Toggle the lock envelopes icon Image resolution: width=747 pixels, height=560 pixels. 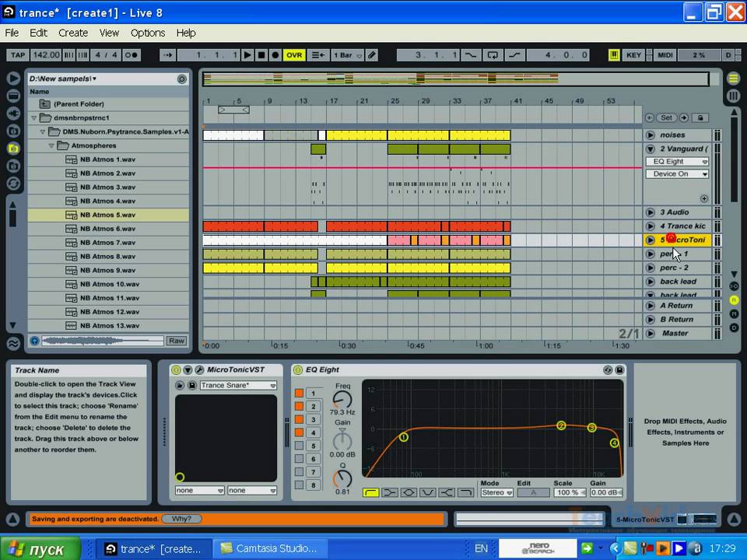click(700, 117)
